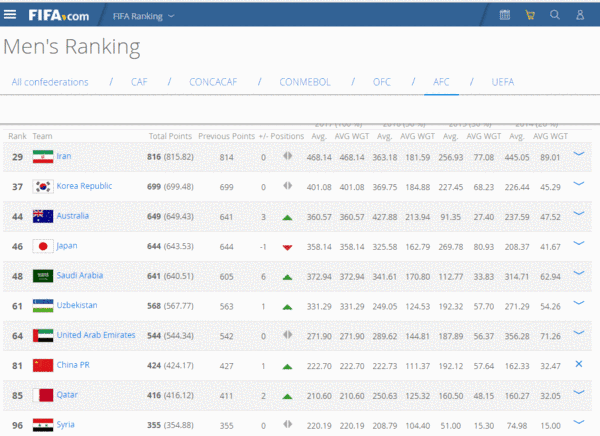Screen dimensions: 600x436
Task: Click the Korea Republic flag icon
Action: tap(42, 186)
